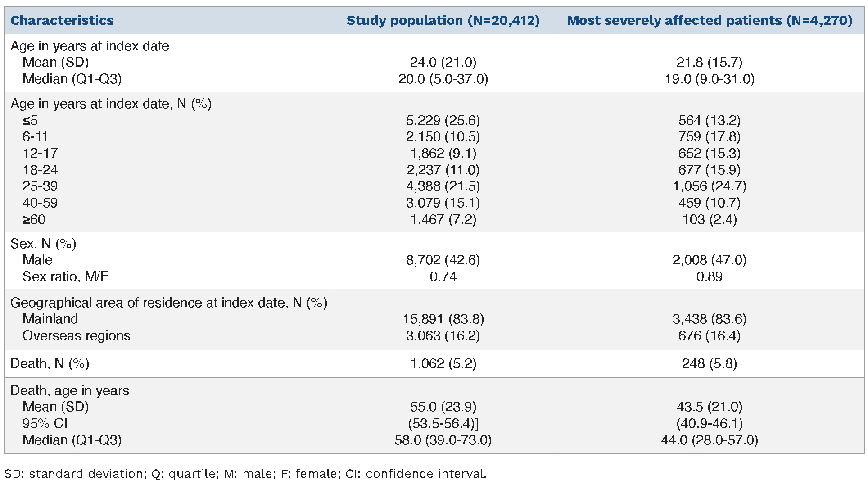Click the severe patients sex ratio value 0.89

click(x=710, y=276)
